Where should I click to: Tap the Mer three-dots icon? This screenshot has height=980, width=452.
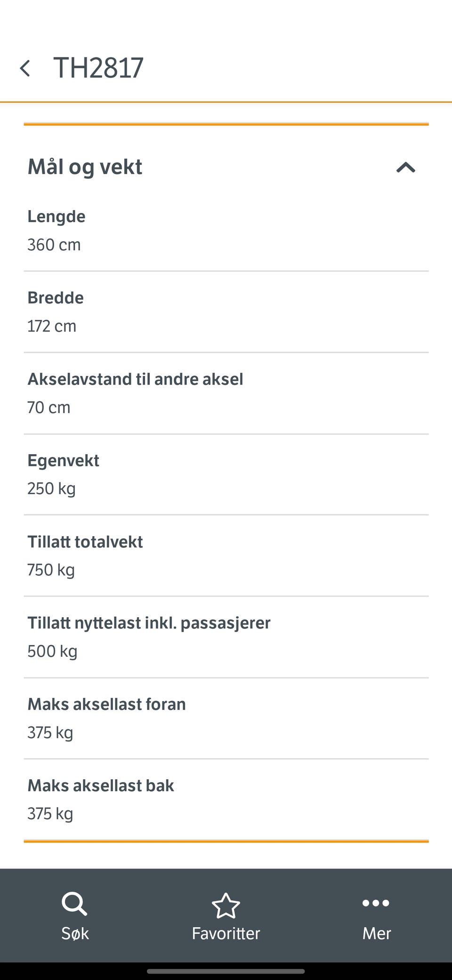[376, 903]
